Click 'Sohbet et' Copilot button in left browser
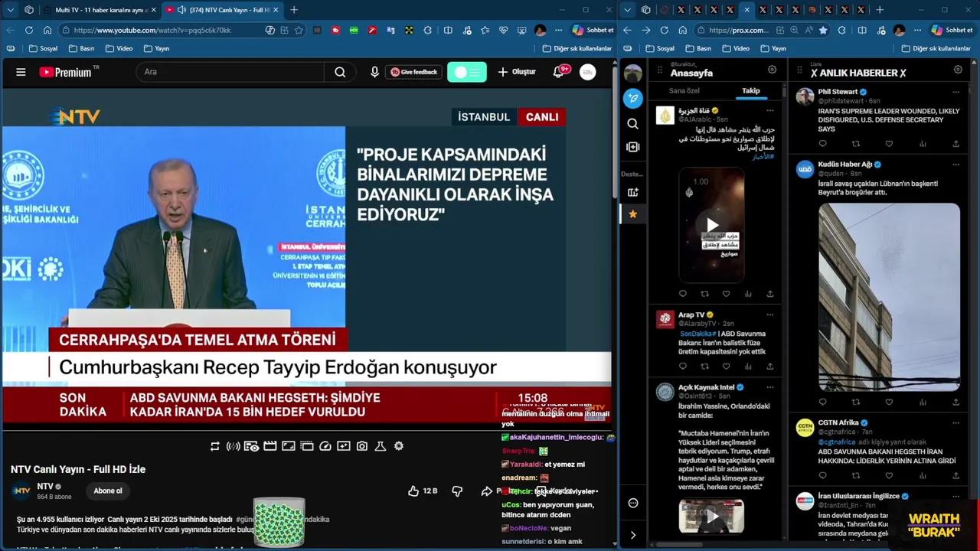The image size is (980, 551). point(593,30)
